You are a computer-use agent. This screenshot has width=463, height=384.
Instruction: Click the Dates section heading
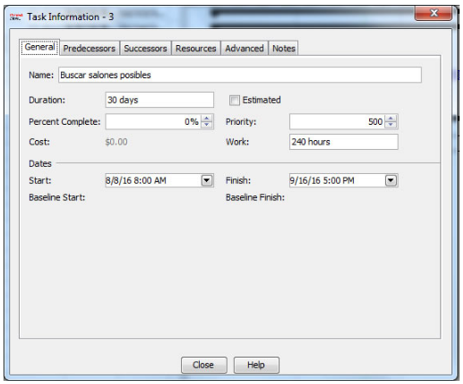coord(40,164)
